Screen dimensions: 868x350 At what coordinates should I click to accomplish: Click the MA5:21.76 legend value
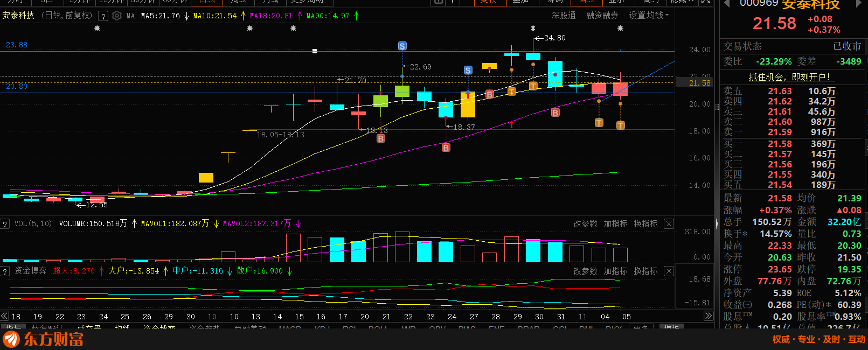tap(160, 16)
